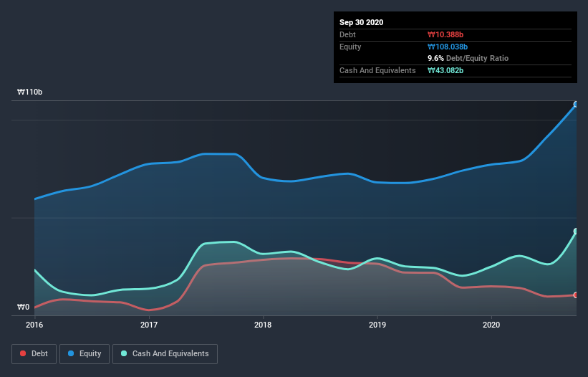Image resolution: width=588 pixels, height=377 pixels.
Task: Click the 2016 x-axis label
Action: pyautogui.click(x=34, y=325)
